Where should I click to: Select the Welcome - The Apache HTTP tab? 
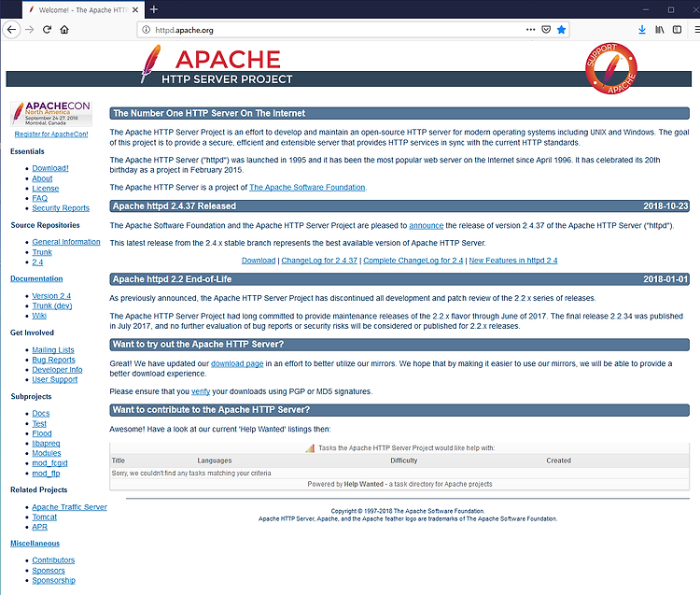click(x=83, y=10)
